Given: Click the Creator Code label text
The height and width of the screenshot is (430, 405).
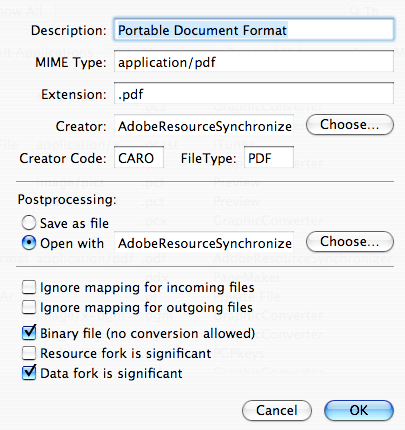Looking at the screenshot, I should point(63,158).
